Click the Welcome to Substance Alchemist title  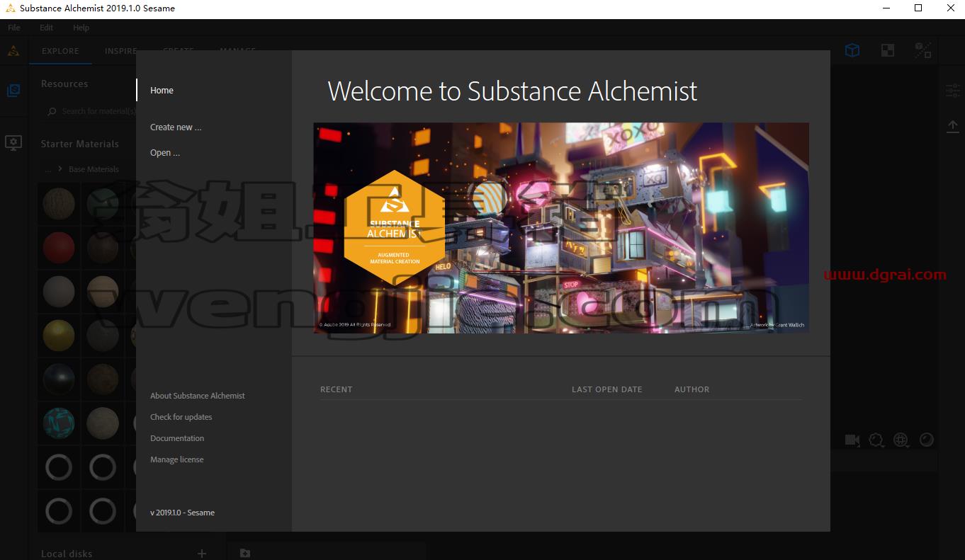point(512,91)
